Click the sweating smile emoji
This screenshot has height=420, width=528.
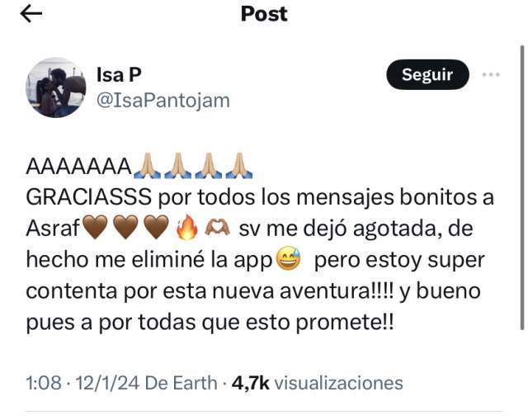tap(288, 258)
